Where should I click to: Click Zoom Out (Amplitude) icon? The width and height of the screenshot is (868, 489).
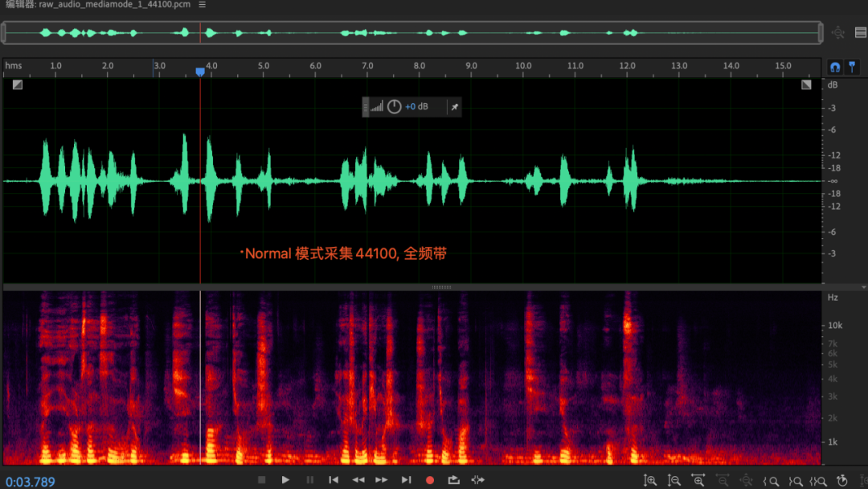674,480
